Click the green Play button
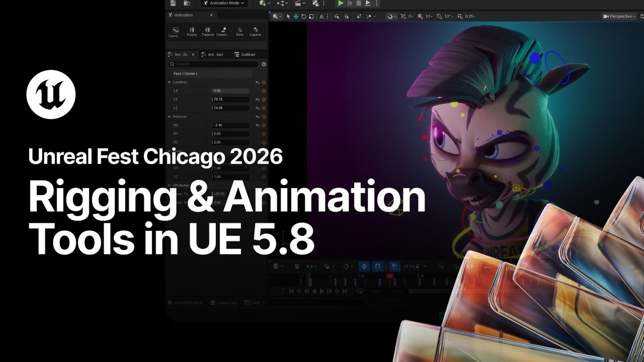This screenshot has width=644, height=362. (341, 3)
